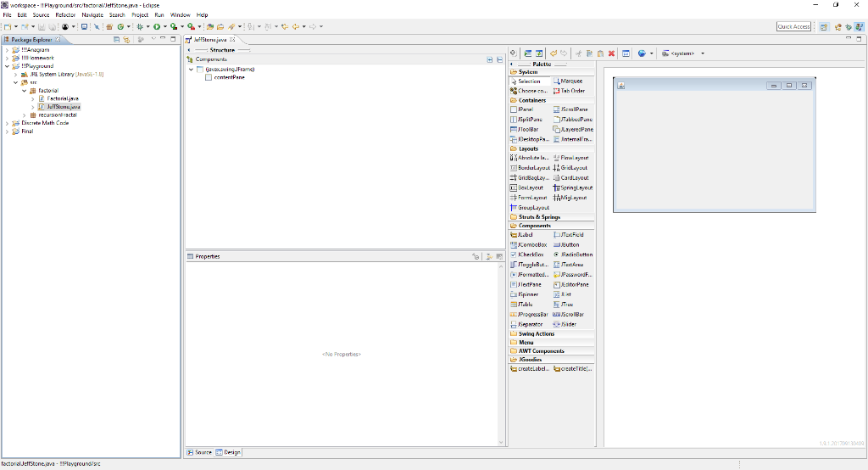This screenshot has width=868, height=470.
Task: Toggle Link with Editor in Package Explorer
Action: (x=126, y=40)
